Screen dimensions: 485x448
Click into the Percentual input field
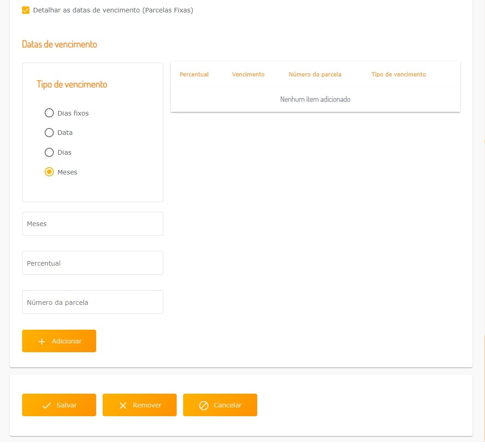[92, 263]
